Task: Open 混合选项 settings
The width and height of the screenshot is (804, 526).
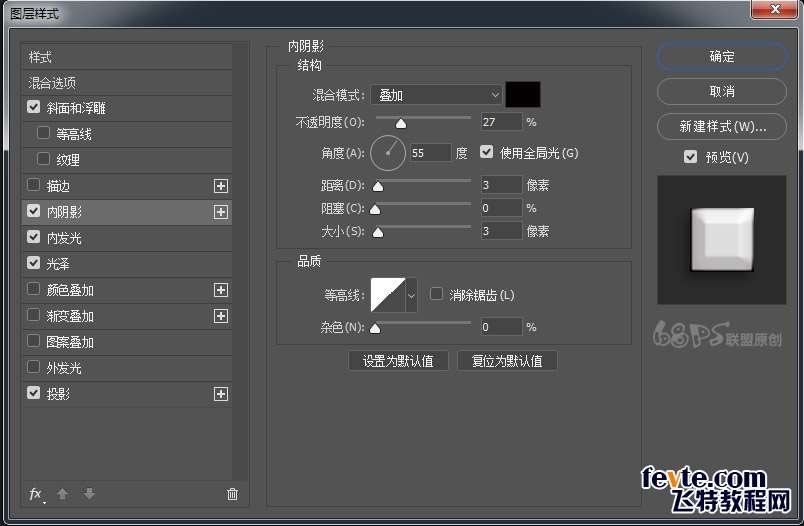Action: click(127, 83)
